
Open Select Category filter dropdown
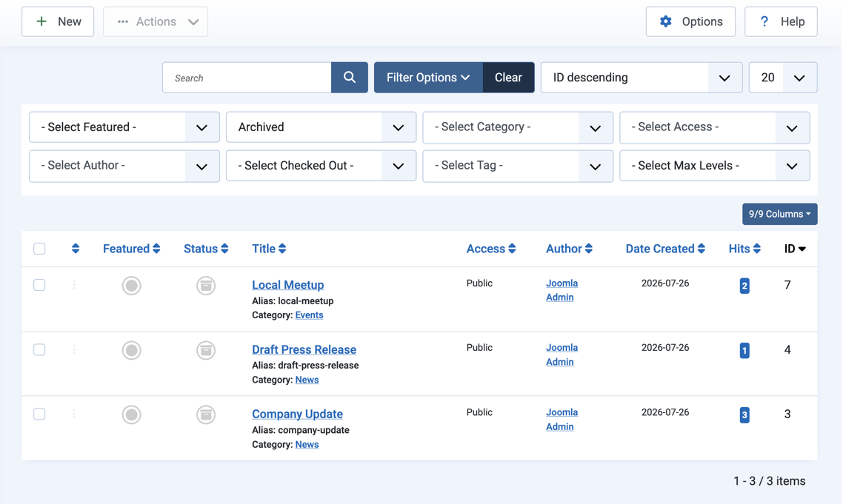click(x=518, y=127)
